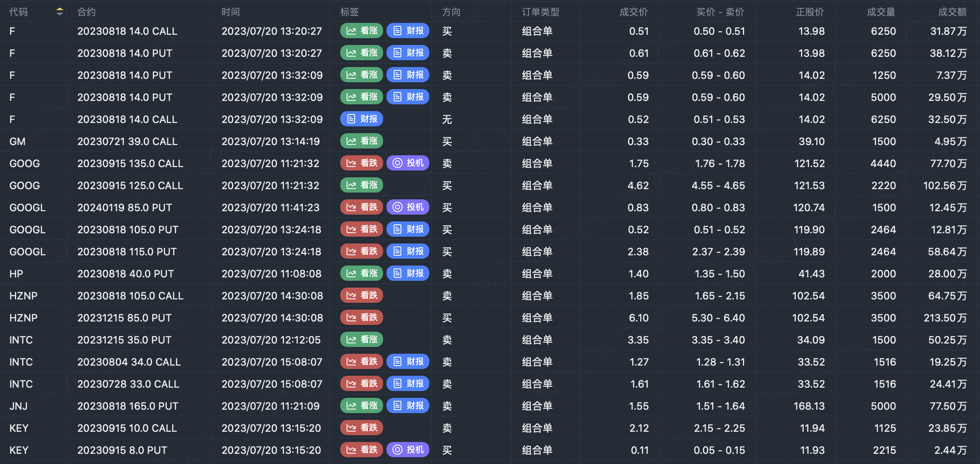Click the 订单类型 column header
Image resolution: width=980 pixels, height=464 pixels.
540,12
